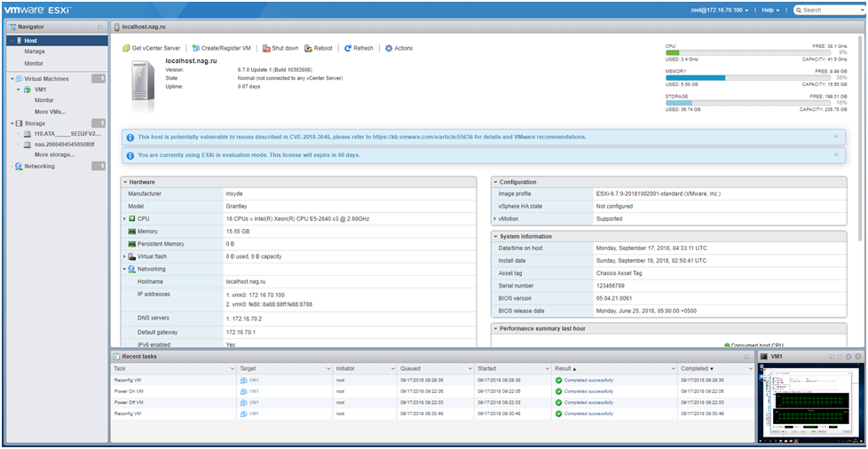Click the gear icon on VM1 console panel
Image resolution: width=868 pixels, height=449 pixels.
[848, 357]
